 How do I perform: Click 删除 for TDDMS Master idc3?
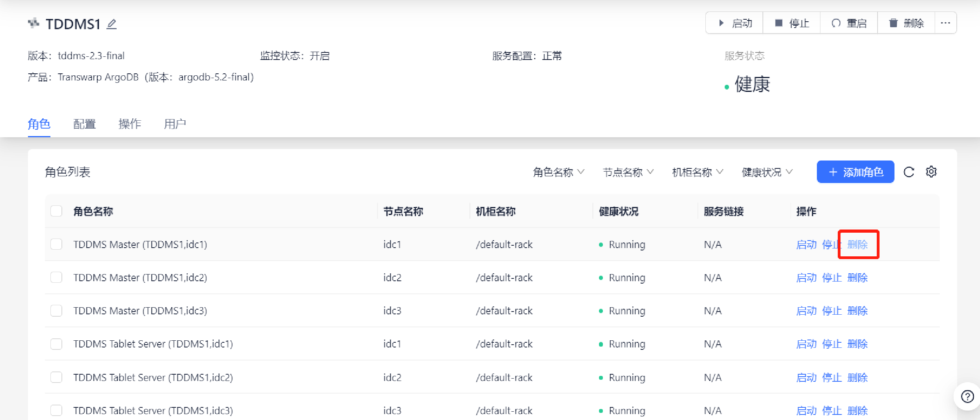[857, 311]
